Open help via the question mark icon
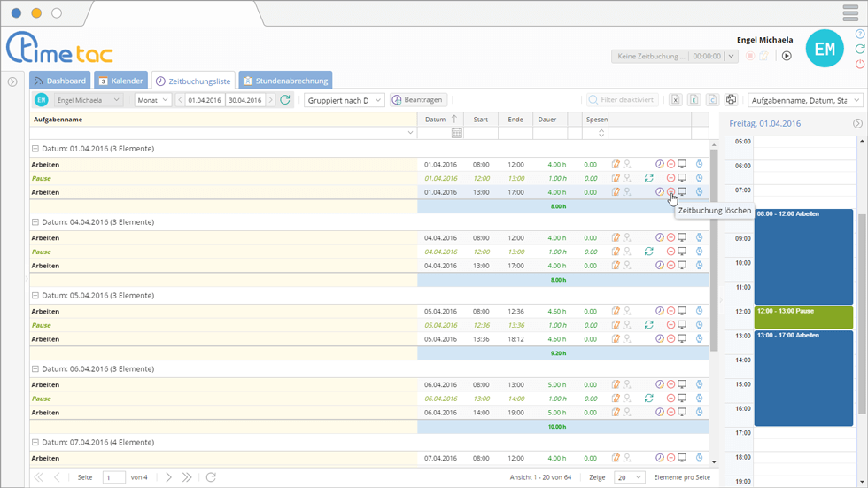This screenshot has width=868, height=488. (859, 35)
